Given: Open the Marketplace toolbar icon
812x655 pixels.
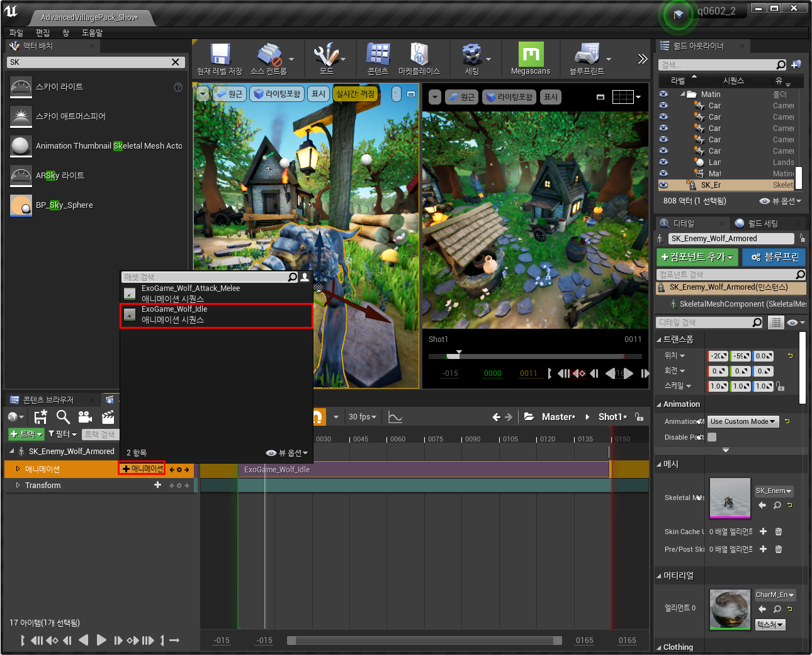Looking at the screenshot, I should 419,55.
